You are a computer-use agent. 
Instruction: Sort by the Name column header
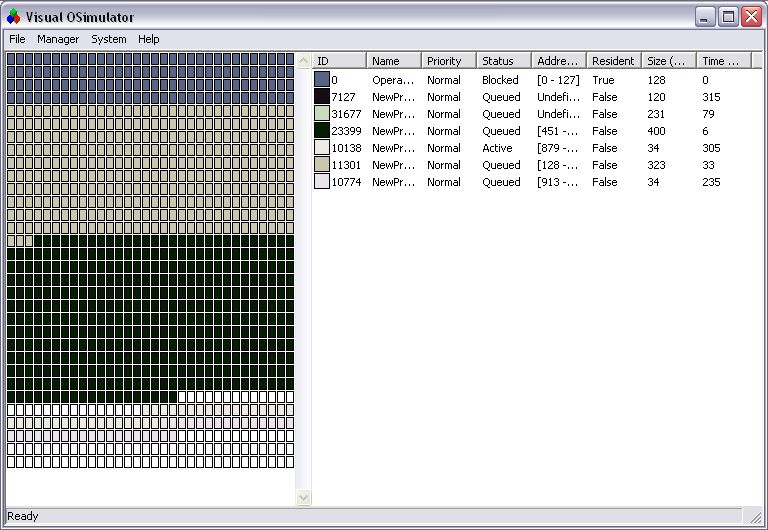click(394, 61)
